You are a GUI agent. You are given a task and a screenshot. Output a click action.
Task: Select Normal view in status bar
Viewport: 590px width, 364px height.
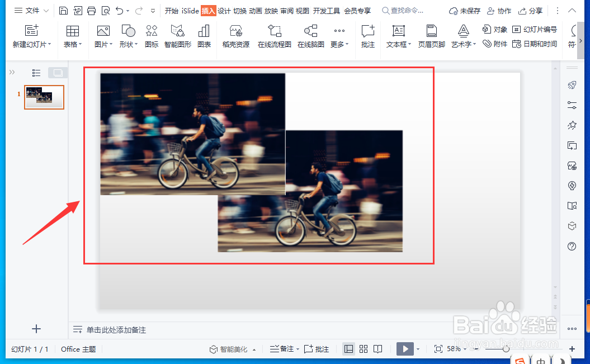(x=349, y=349)
